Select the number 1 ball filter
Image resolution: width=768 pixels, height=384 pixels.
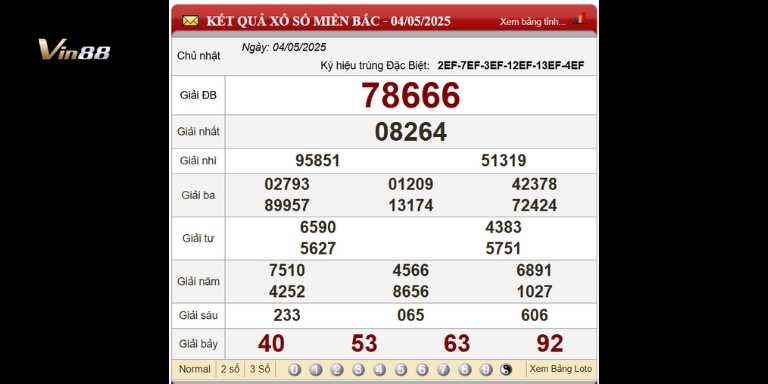315,370
